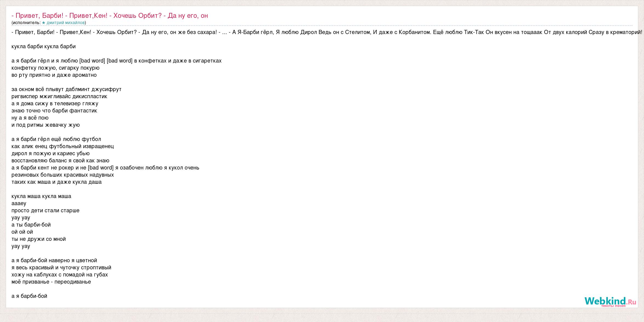This screenshot has width=644, height=322.
Task: Click the line 'ты не дружи со мной'
Action: coord(39,239)
